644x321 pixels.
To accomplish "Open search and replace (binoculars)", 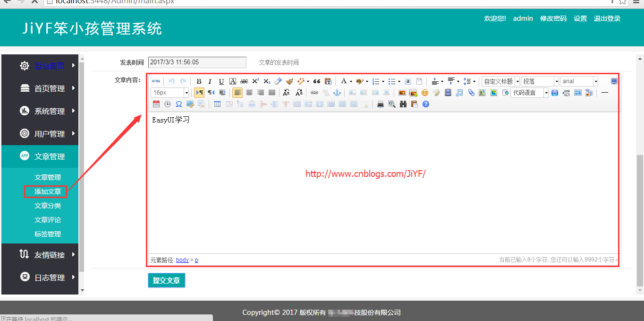I will click(x=403, y=104).
